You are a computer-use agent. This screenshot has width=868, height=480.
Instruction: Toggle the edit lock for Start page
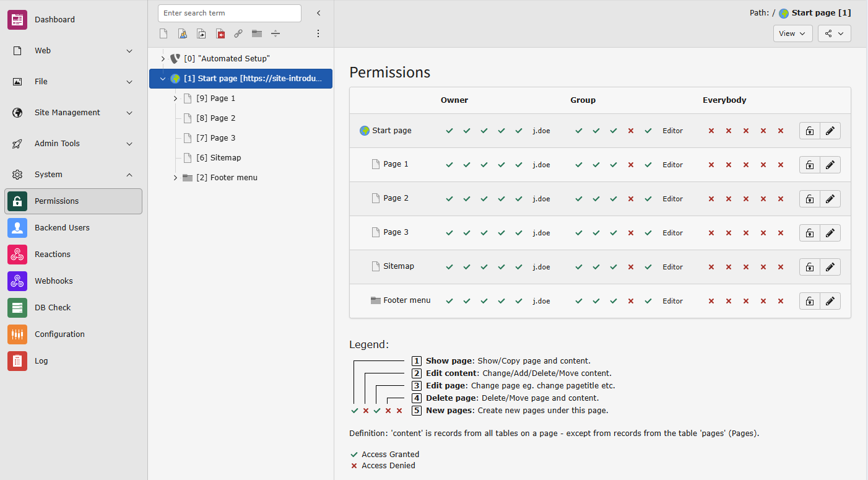coord(809,131)
